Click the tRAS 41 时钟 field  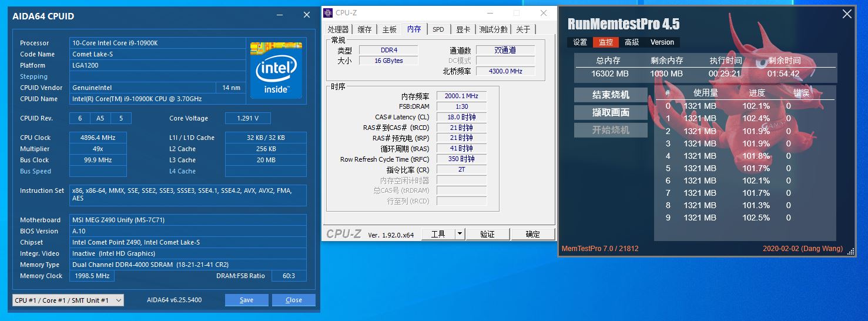pyautogui.click(x=461, y=148)
